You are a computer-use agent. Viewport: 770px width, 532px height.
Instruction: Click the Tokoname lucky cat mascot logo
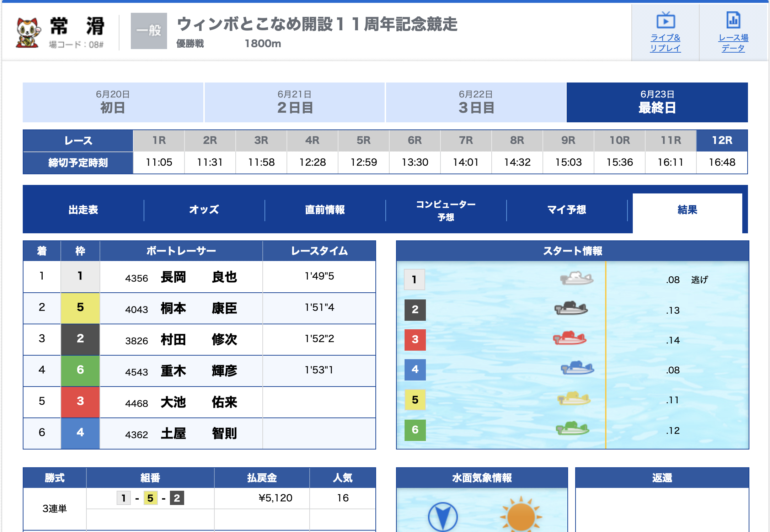point(28,33)
